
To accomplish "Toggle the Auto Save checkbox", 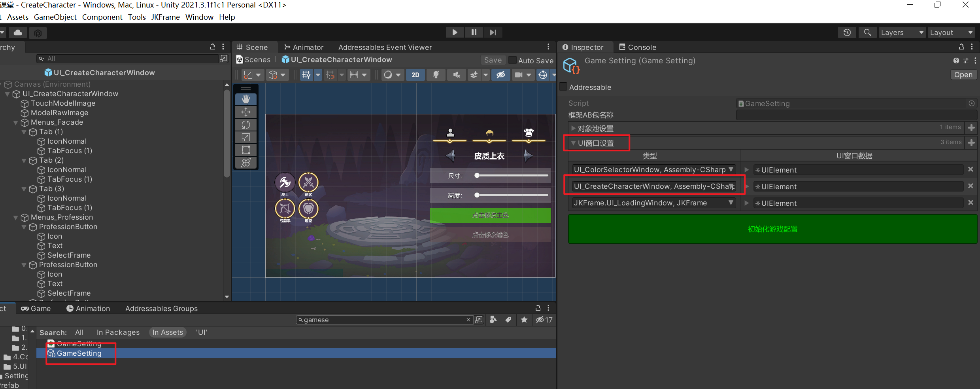I will tap(512, 60).
